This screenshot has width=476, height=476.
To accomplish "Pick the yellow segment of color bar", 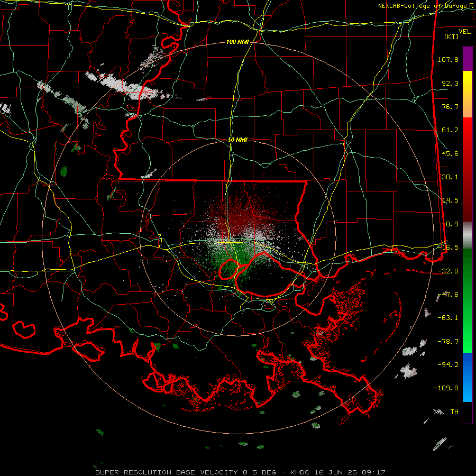I will click(467, 94).
